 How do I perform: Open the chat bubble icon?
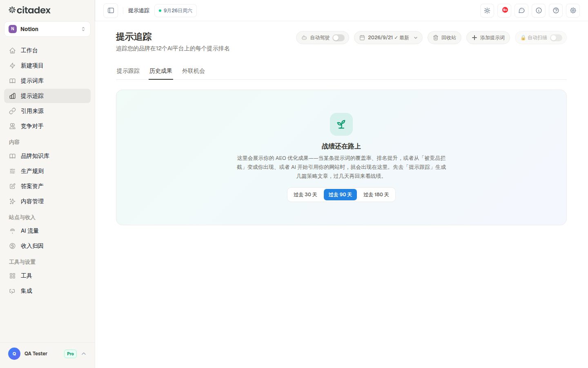click(x=521, y=11)
